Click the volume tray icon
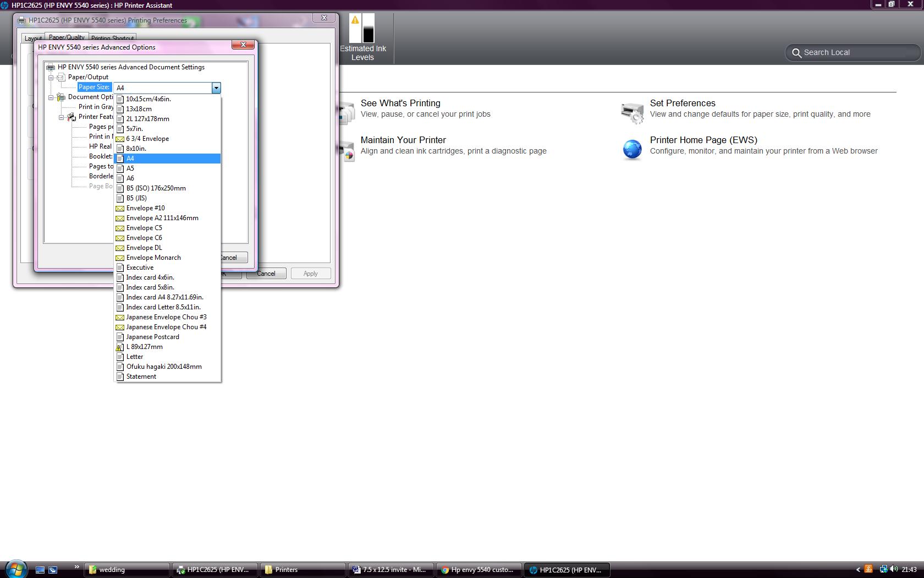The width and height of the screenshot is (924, 578). pyautogui.click(x=894, y=569)
